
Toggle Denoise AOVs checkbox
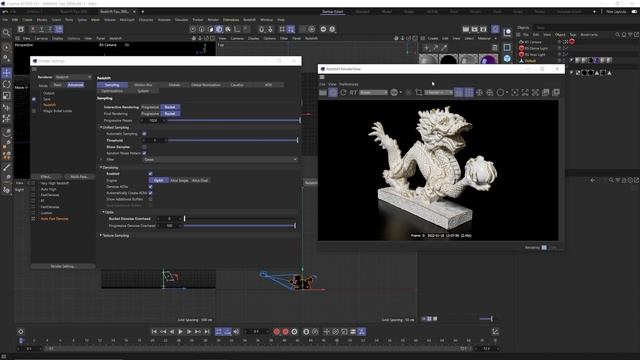[150, 187]
